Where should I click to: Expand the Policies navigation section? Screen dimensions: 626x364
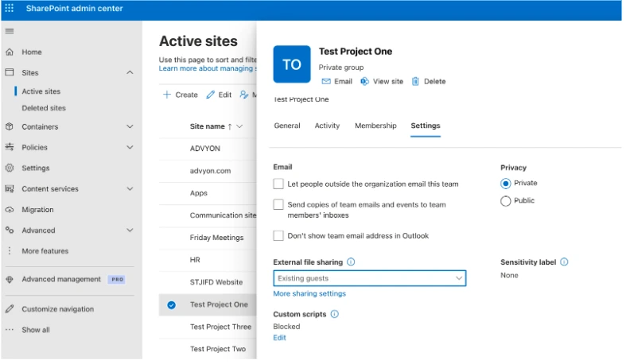(130, 147)
